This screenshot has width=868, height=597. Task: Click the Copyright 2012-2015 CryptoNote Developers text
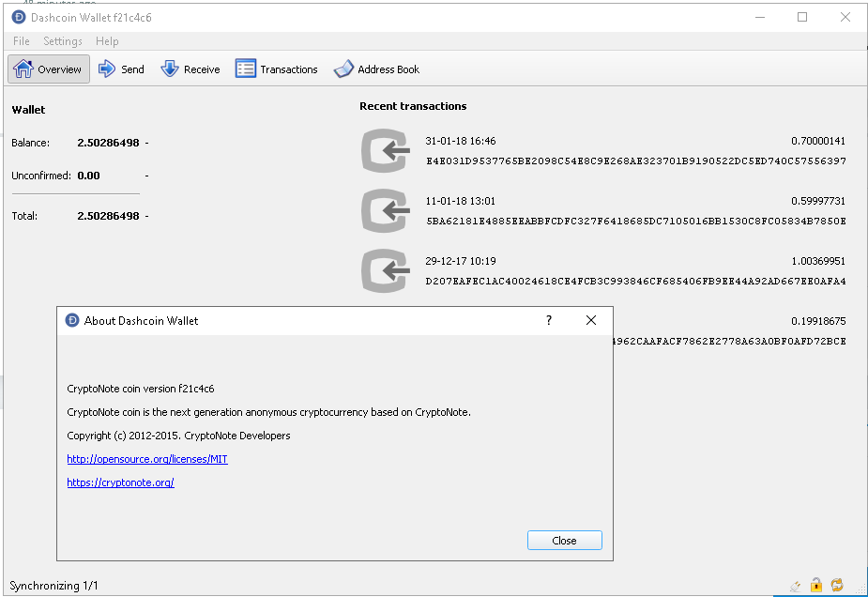[178, 436]
